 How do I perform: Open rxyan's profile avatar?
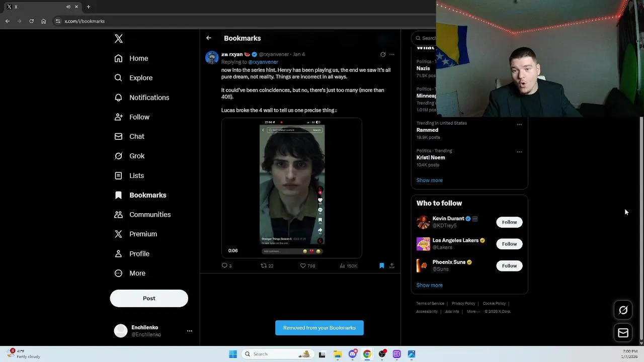[212, 57]
